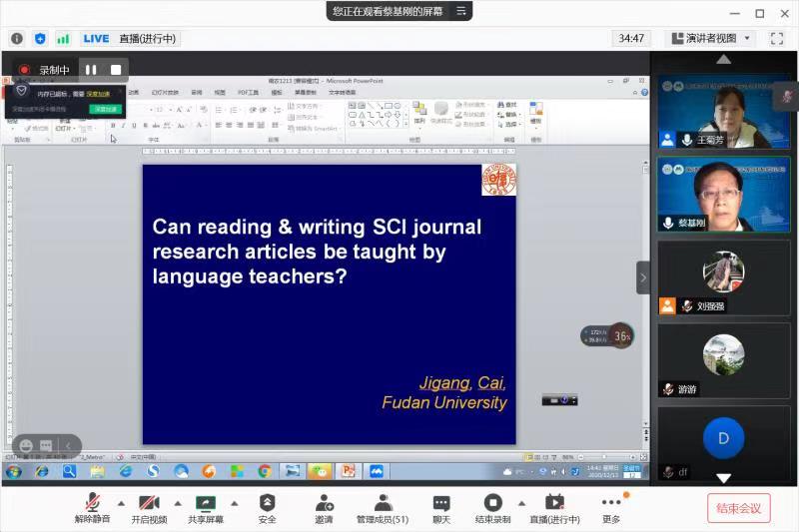The height and width of the screenshot is (532, 799).
Task: Expand audio options arrow beside 解除静音
Action: pos(121,502)
